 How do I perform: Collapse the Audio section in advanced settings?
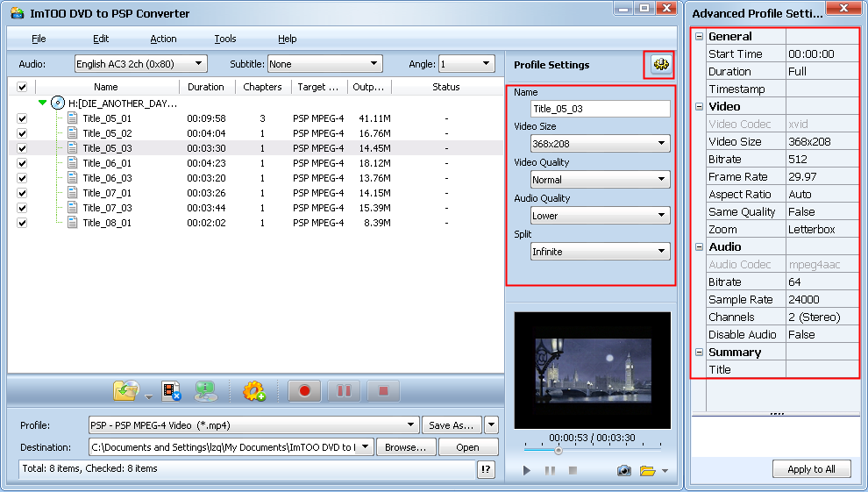click(x=699, y=246)
